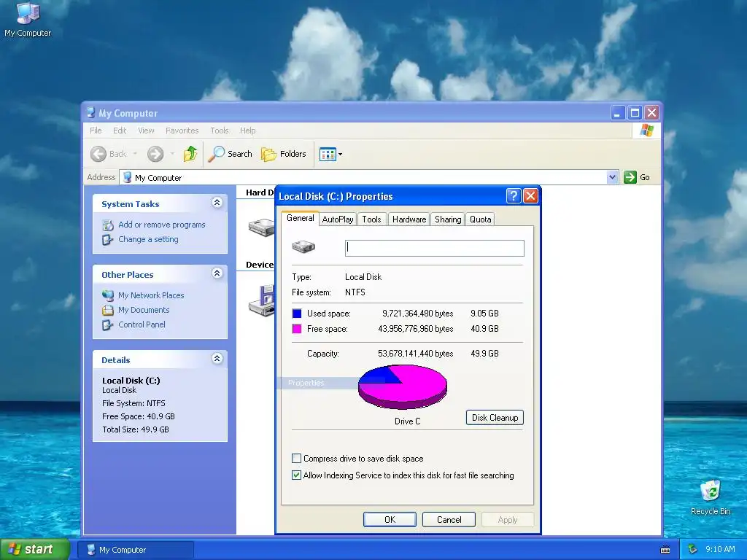The width and height of the screenshot is (747, 560).
Task: Click Change a setting icon
Action: coord(108,239)
